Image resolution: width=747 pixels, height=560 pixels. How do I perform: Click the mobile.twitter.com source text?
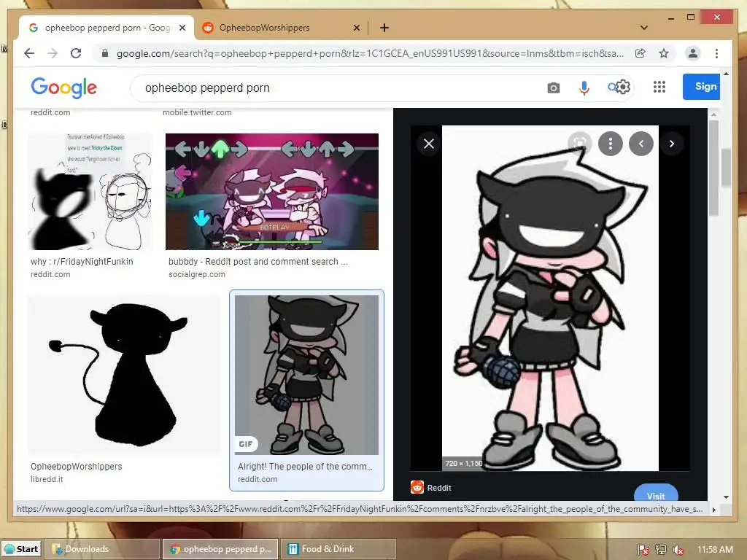coord(197,112)
